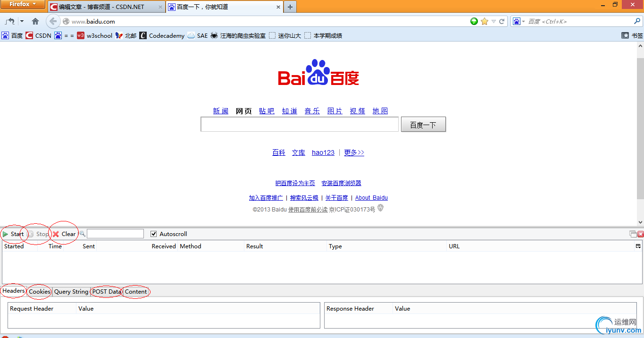Open the search engine selector dropdown
644x338 pixels.
[519, 21]
